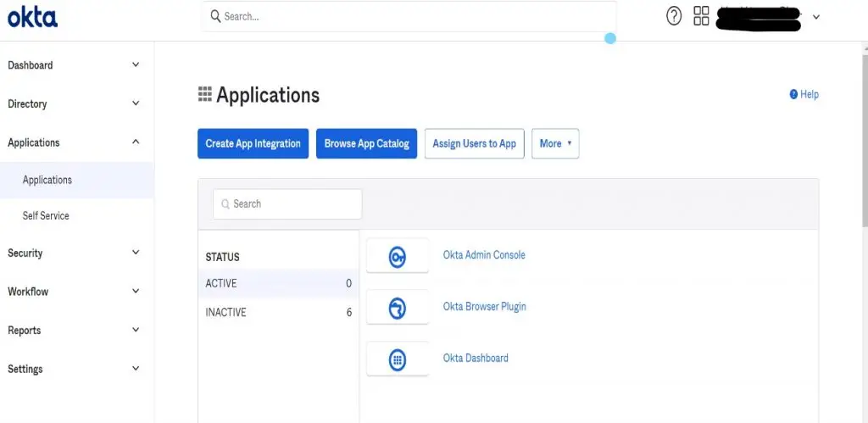Click the blue Help icon near page heading
Image resolution: width=868 pixels, height=423 pixels.
[x=793, y=94]
